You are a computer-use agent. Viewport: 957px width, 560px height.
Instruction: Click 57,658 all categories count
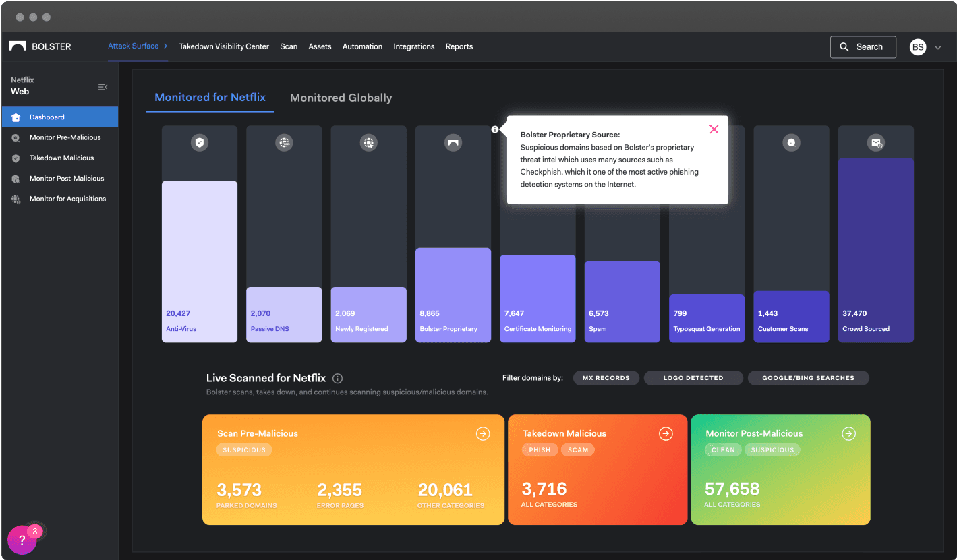[x=732, y=489]
